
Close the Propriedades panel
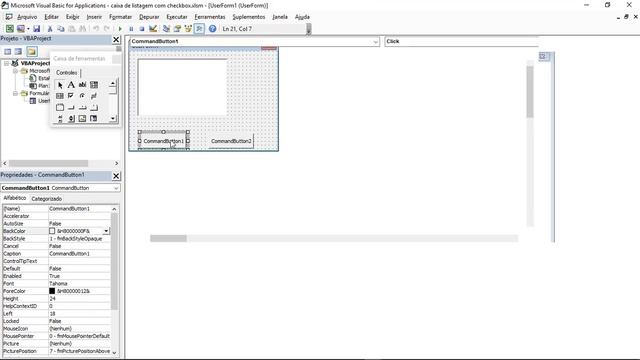click(x=116, y=176)
